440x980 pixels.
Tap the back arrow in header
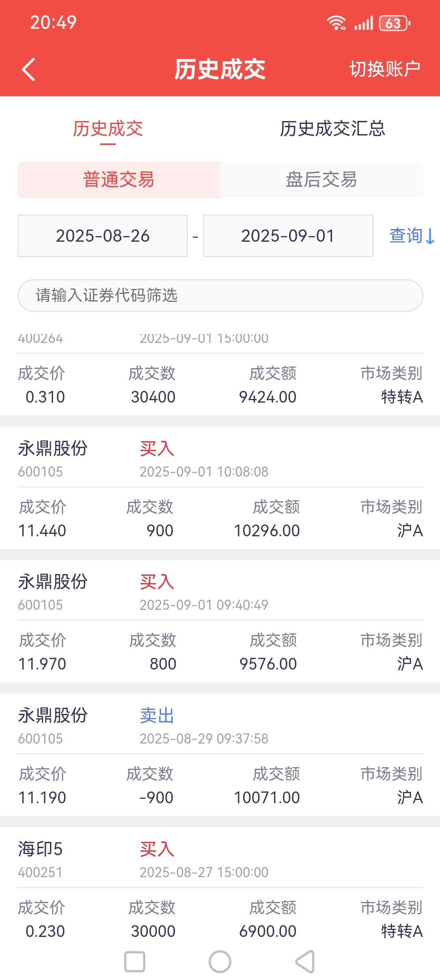tap(28, 69)
